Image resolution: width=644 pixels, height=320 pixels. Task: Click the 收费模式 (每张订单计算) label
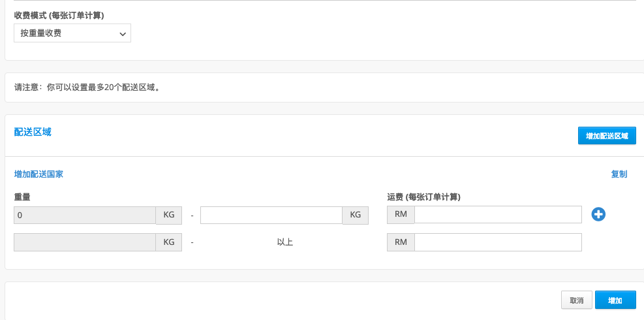59,16
